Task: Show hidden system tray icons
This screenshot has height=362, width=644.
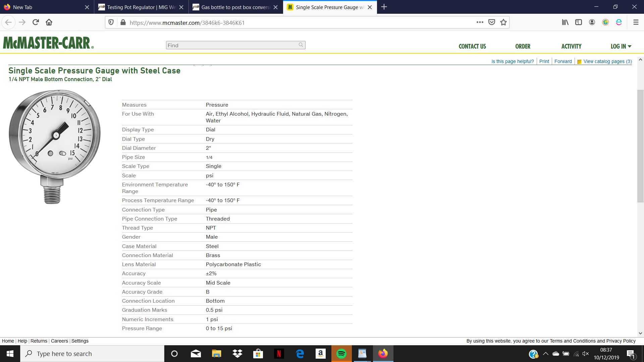Action: pyautogui.click(x=546, y=354)
